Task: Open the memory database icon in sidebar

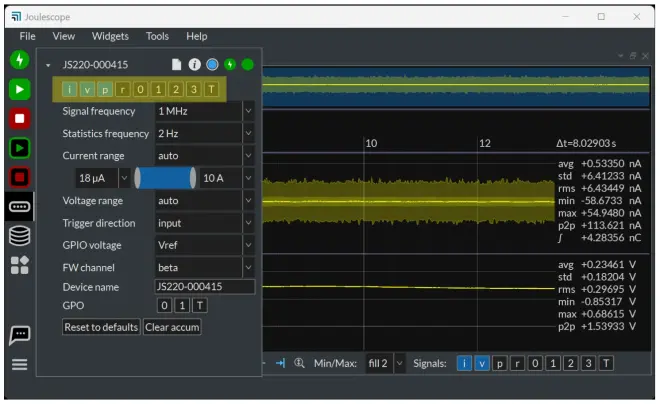Action: tap(19, 236)
